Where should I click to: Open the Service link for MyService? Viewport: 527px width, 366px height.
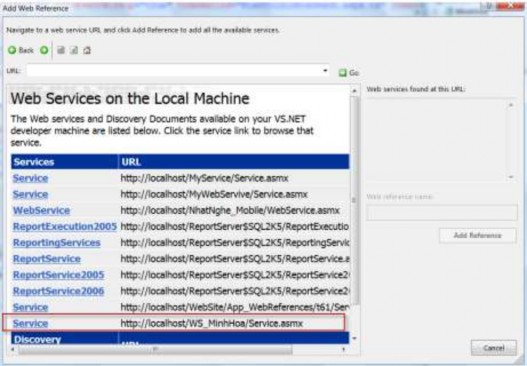[30, 178]
